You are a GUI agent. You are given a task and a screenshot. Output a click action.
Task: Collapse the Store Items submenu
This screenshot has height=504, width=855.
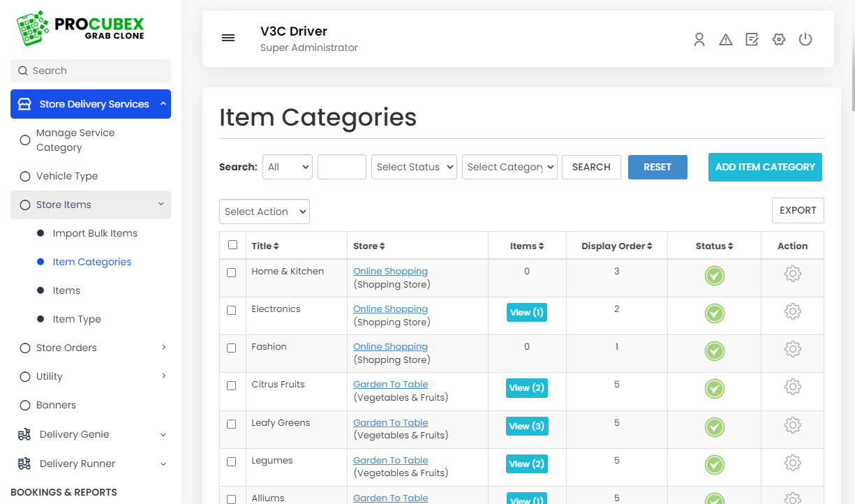pyautogui.click(x=161, y=205)
